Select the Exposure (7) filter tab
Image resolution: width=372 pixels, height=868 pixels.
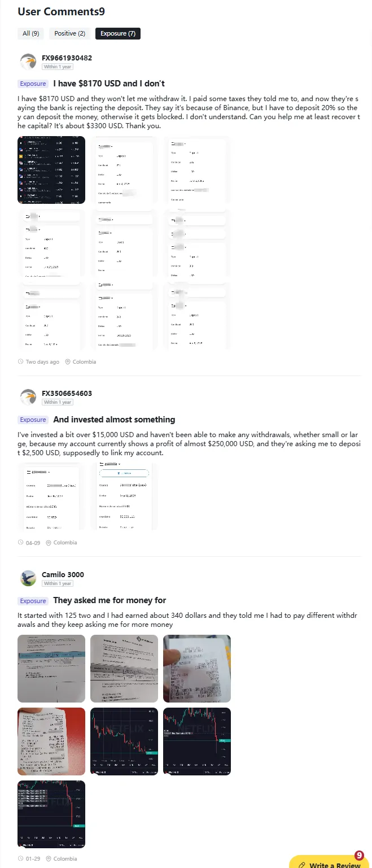pyautogui.click(x=118, y=33)
